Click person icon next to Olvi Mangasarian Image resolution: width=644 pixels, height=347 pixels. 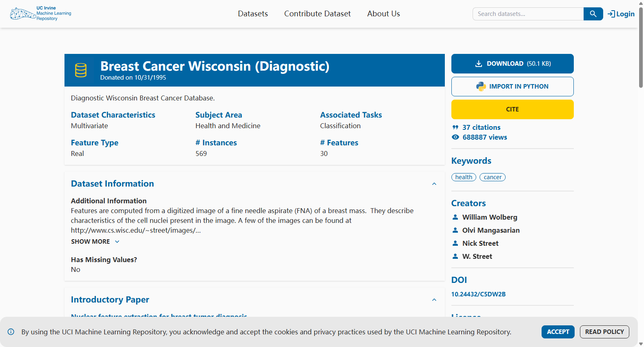[455, 230]
